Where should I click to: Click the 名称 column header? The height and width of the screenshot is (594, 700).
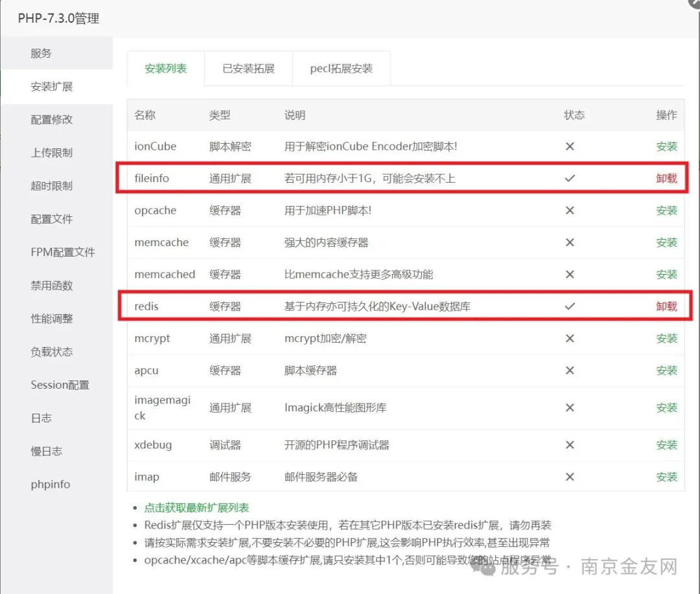pyautogui.click(x=145, y=115)
